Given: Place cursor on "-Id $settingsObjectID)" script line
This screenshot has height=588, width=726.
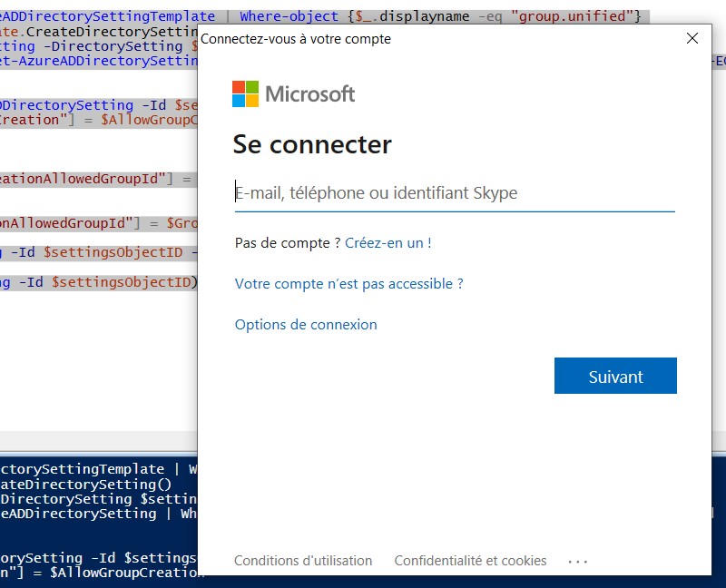Looking at the screenshot, I should point(100,282).
